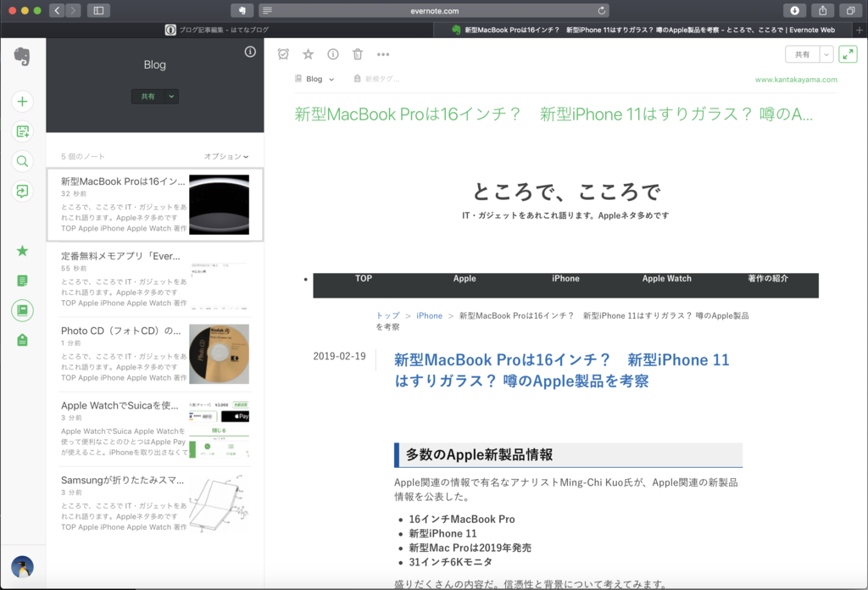Open the オプション dropdown
868x590 pixels.
[x=226, y=157]
